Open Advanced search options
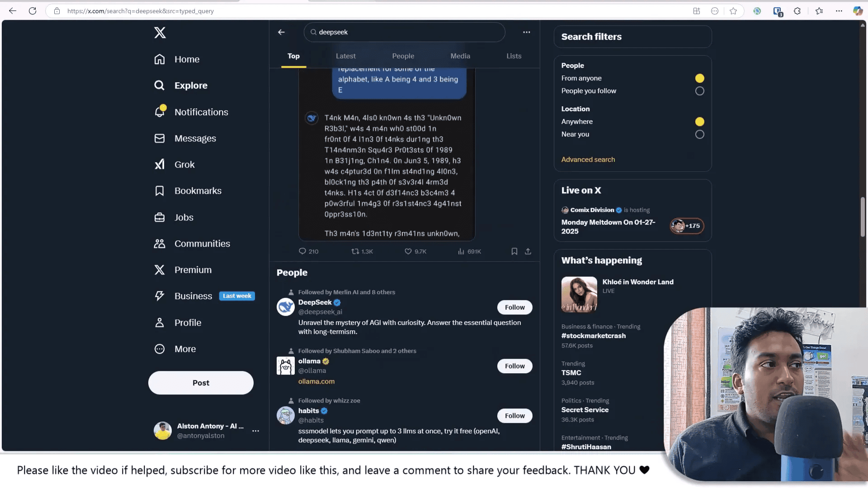868x488 pixels. (x=588, y=159)
